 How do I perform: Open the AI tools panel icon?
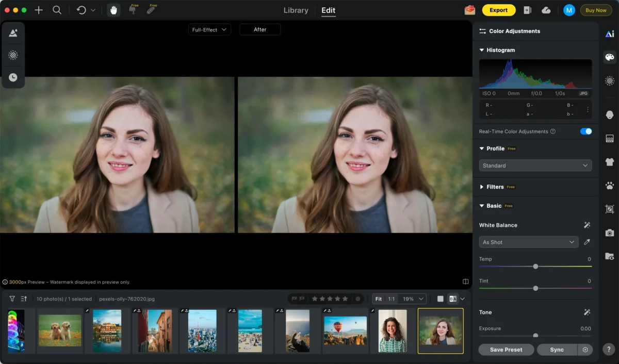610,34
